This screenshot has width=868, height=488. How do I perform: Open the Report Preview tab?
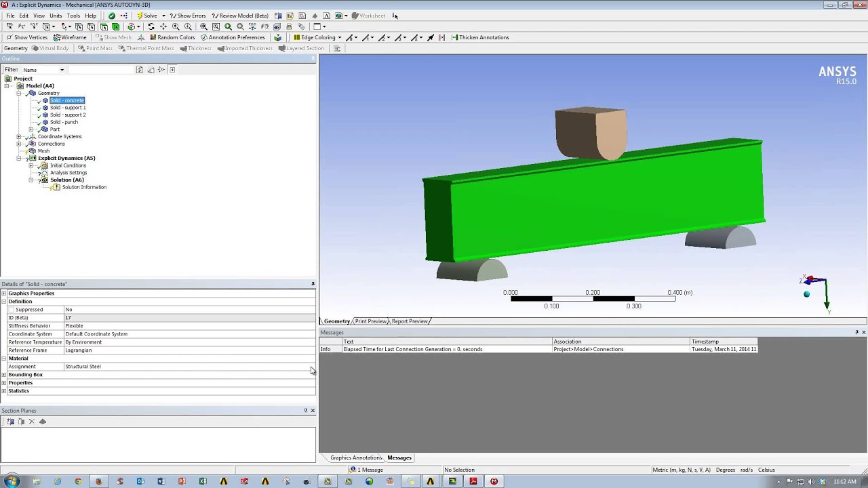pos(410,321)
